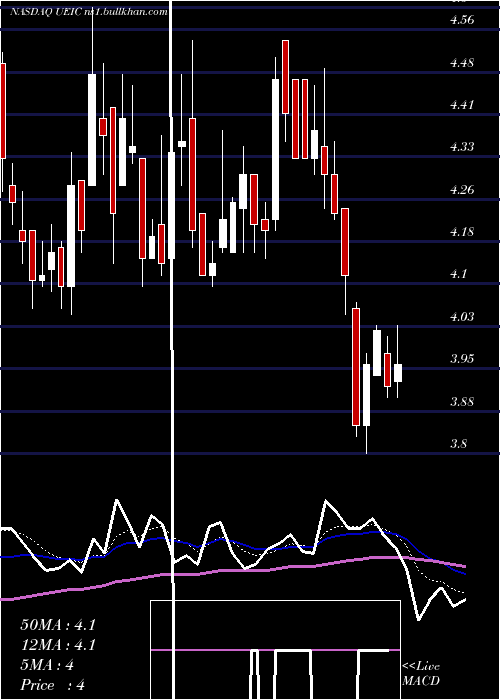This screenshot has height=700, width=500.
Task: Click the NASDAQ UEIC chart title text
Action: pyautogui.click(x=88, y=12)
